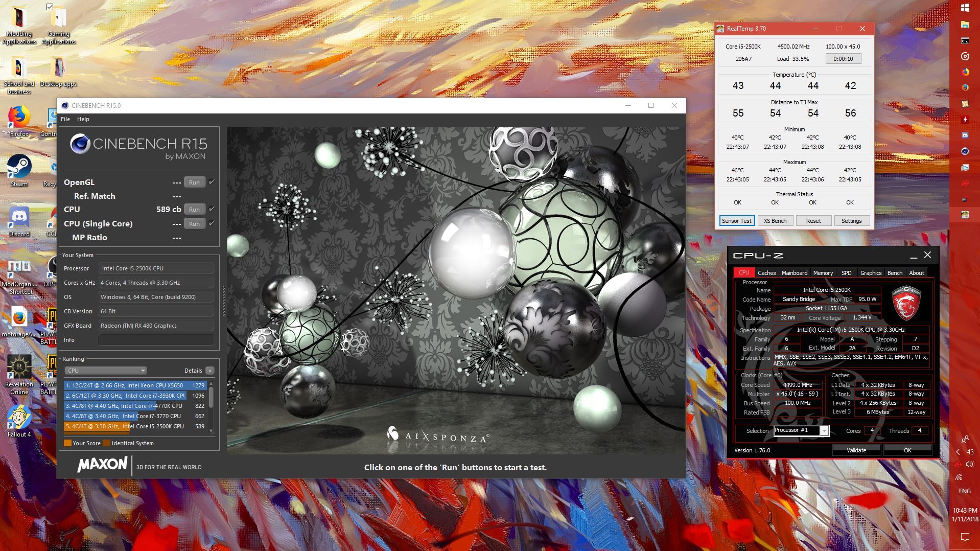The image size is (980, 551).
Task: Launch Firefox desktop shortcut
Action: 19,122
